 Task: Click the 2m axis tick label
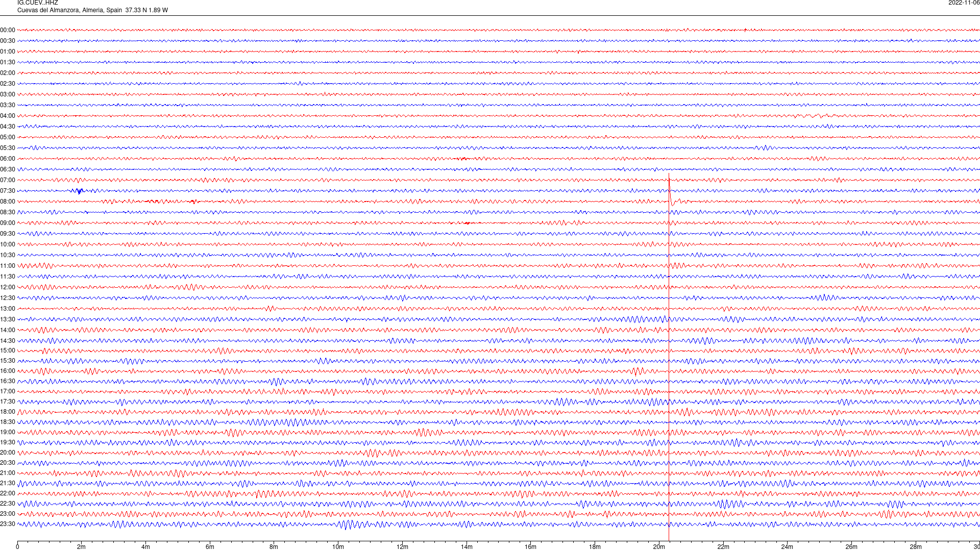point(82,547)
